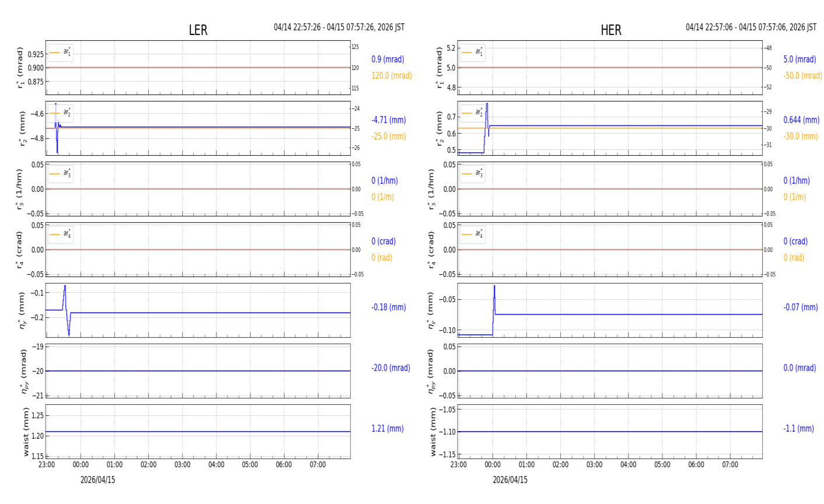The height and width of the screenshot is (504, 824).
Task: Click the LER plot column title
Action: click(x=198, y=30)
